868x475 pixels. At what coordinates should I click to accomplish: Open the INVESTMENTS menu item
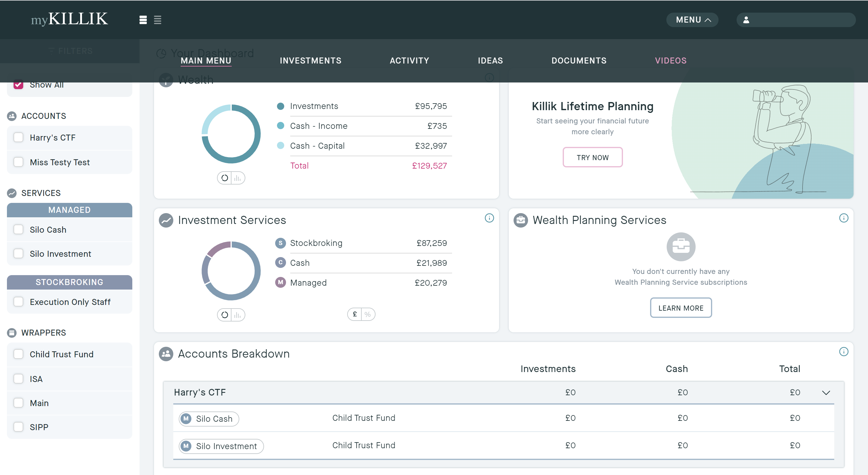point(310,61)
